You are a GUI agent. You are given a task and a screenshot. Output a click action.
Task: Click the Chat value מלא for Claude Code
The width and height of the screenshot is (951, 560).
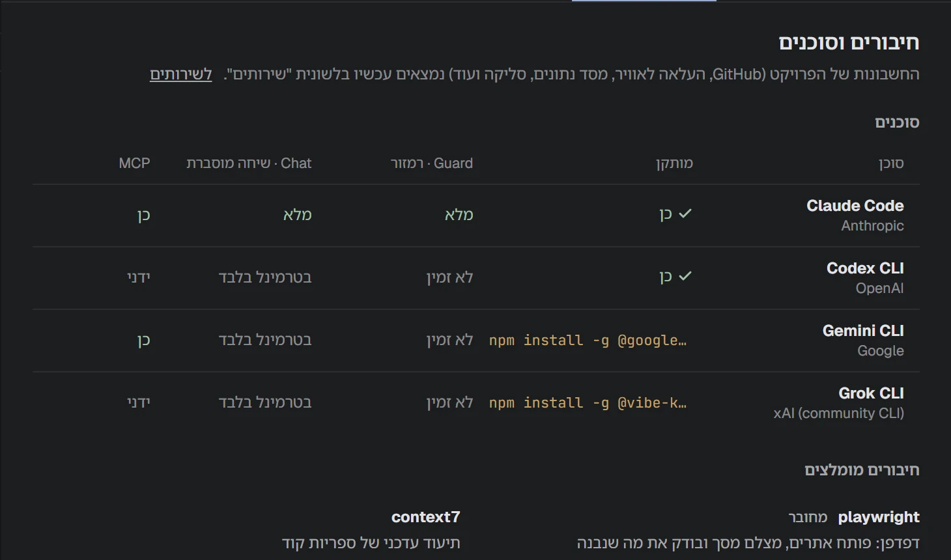[x=298, y=215]
